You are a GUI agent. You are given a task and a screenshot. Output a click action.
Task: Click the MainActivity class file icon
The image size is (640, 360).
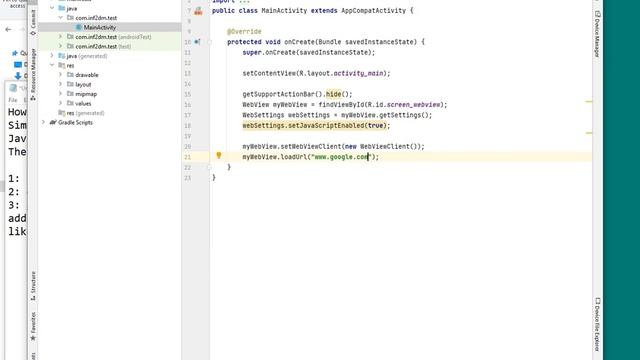point(79,27)
